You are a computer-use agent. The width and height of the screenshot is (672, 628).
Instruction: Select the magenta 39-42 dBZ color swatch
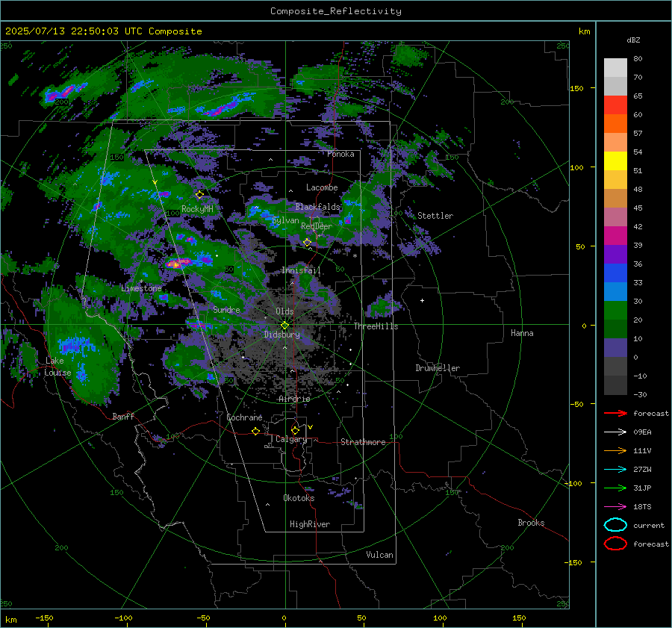pyautogui.click(x=615, y=236)
